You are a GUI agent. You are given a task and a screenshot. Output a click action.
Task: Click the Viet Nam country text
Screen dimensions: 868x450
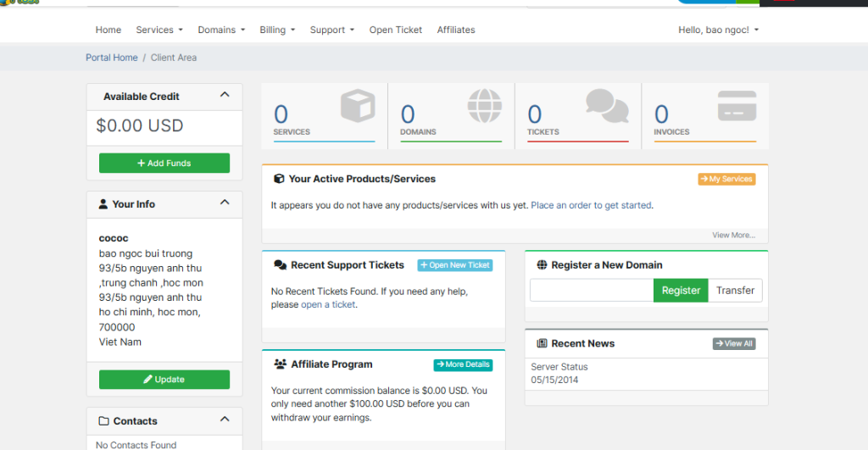[x=120, y=342]
